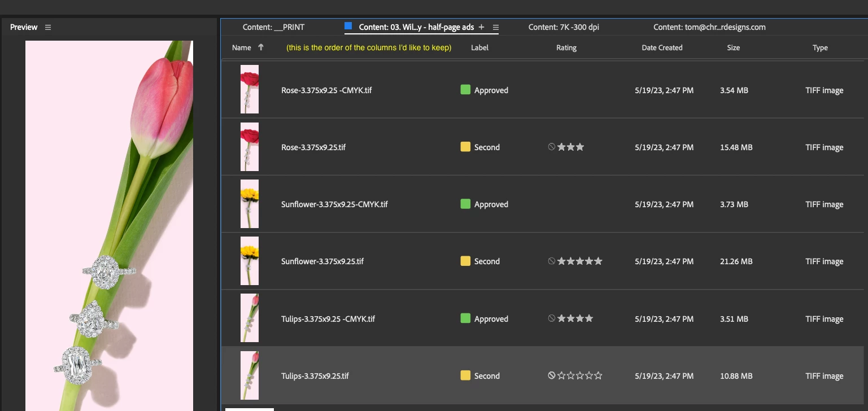Click the 3.54 MB size value
The height and width of the screenshot is (411, 868).
coord(734,90)
